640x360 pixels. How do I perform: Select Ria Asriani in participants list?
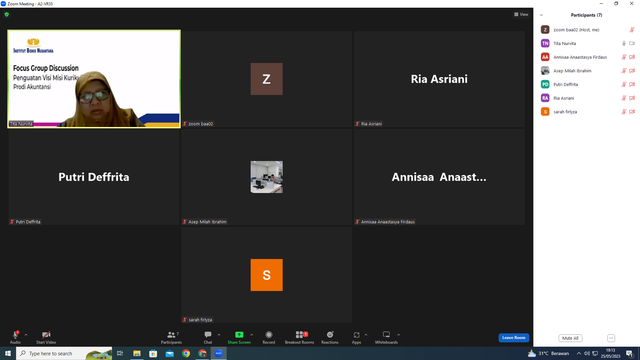point(587,98)
